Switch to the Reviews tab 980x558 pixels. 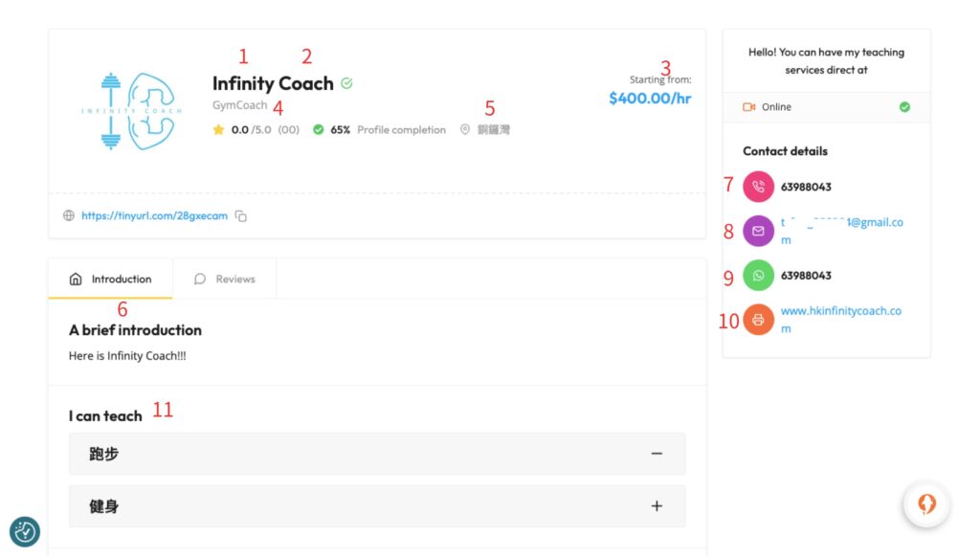(225, 279)
